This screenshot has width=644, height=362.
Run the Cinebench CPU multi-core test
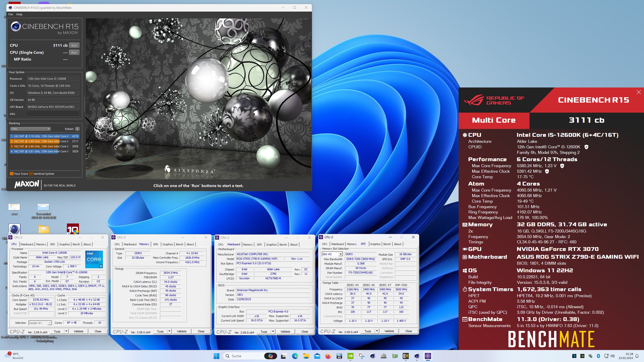(x=74, y=46)
